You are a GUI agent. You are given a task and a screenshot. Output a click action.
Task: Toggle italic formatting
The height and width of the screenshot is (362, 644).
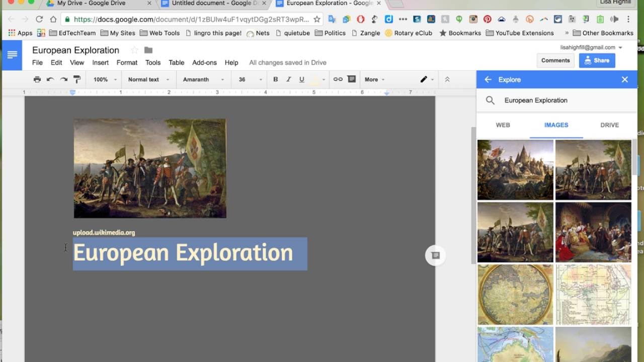[288, 79]
